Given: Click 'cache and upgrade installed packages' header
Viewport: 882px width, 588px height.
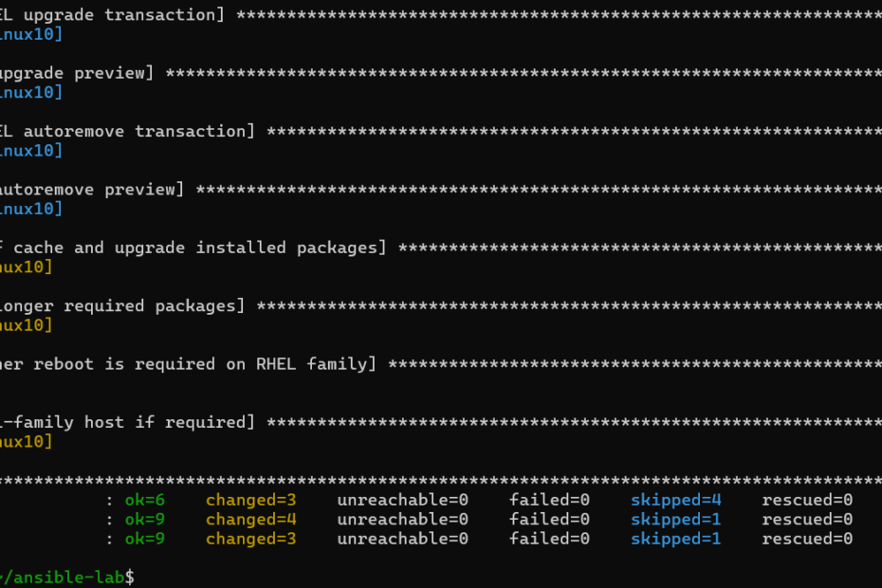Looking at the screenshot, I should click(x=194, y=248).
